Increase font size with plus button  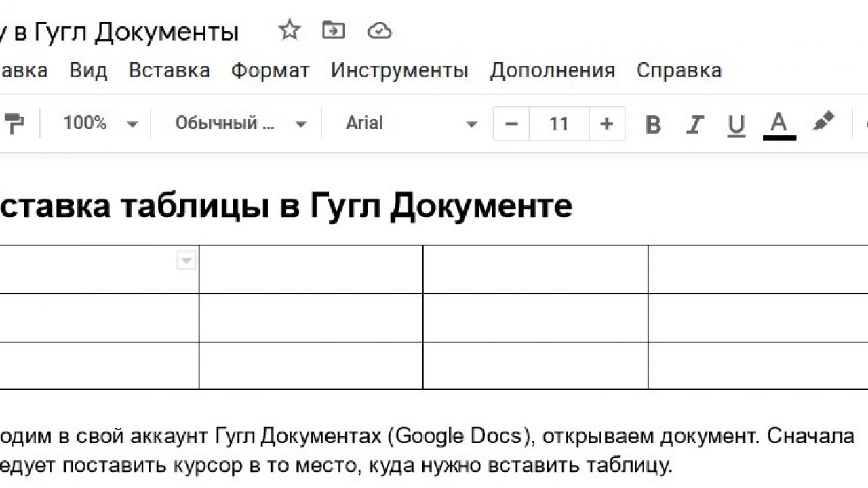tap(607, 123)
